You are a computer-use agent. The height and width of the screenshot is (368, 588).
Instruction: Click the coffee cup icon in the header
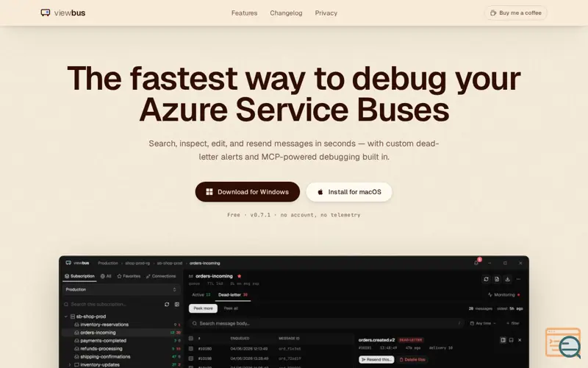[493, 13]
